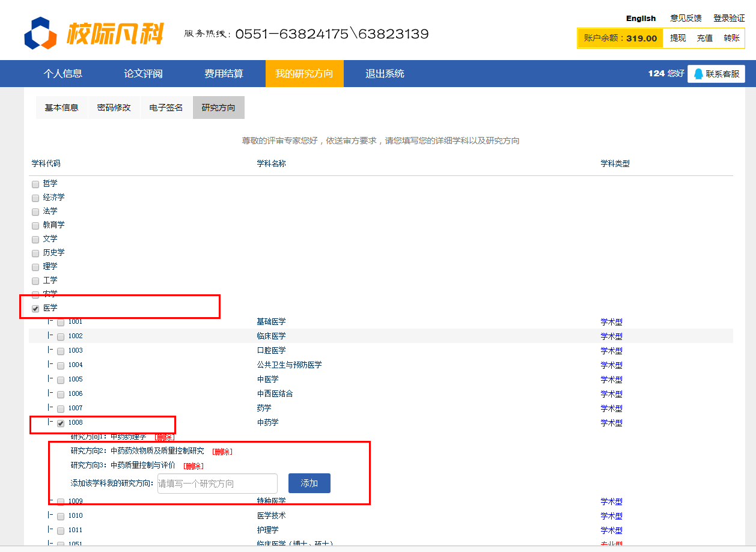Screen dimensions: 756x552
Task: Open the 论文评阅 menu
Action: point(143,74)
